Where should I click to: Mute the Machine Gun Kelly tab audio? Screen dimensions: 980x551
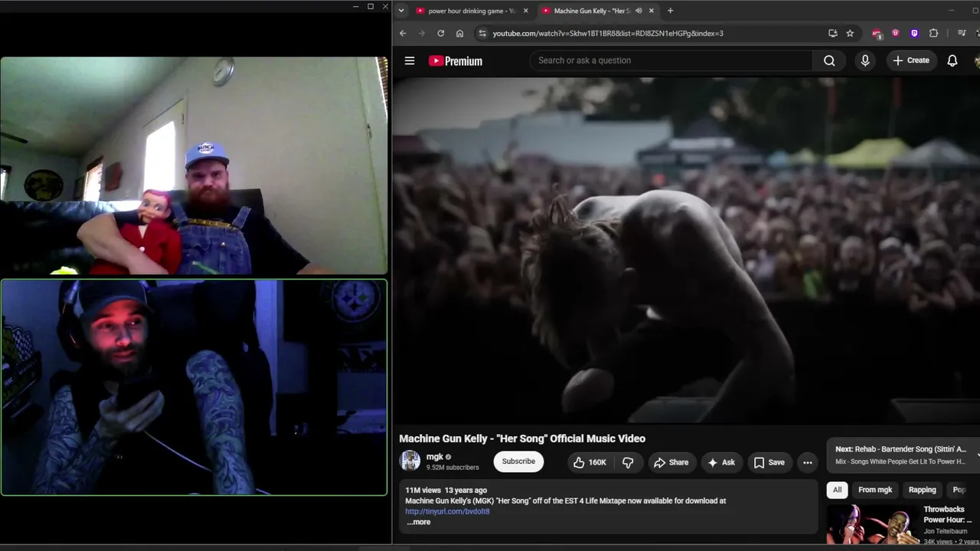639,11
